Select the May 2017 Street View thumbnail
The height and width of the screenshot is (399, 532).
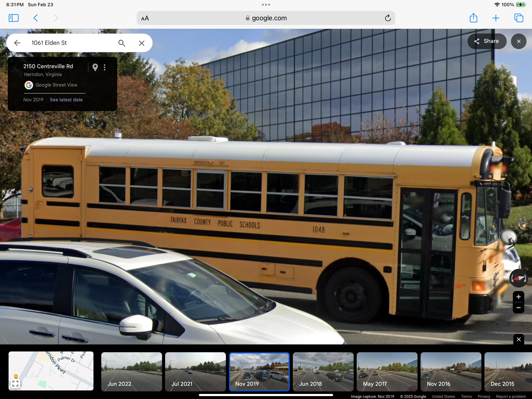(x=387, y=372)
